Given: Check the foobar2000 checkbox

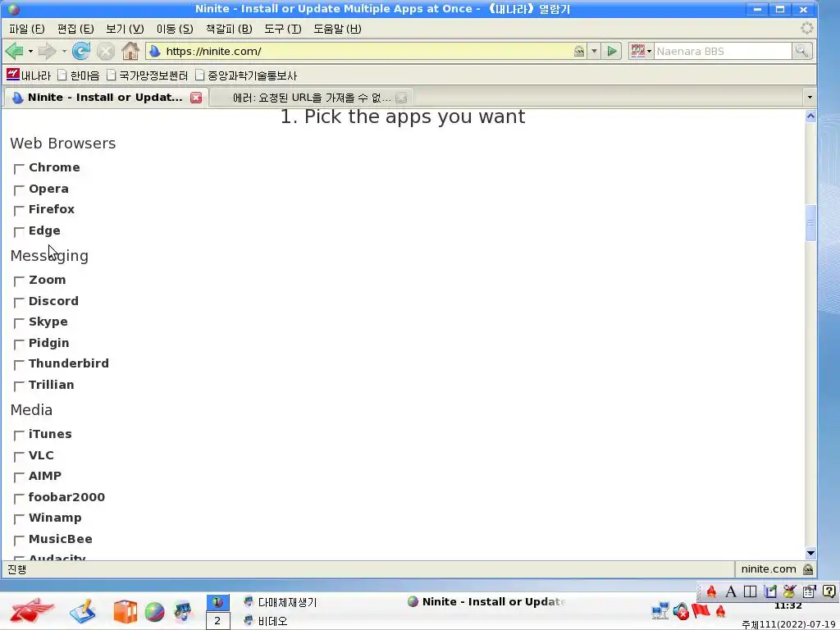Looking at the screenshot, I should [x=19, y=498].
